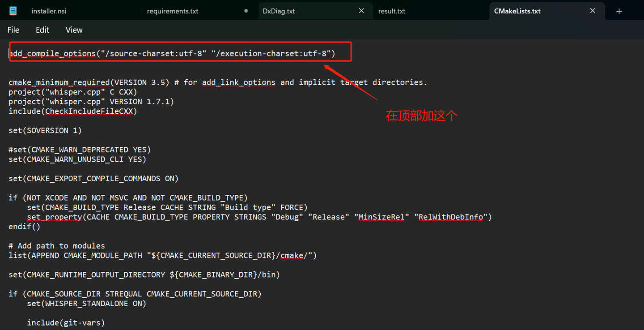
Task: Switch to the result.txt tab
Action: (392, 11)
